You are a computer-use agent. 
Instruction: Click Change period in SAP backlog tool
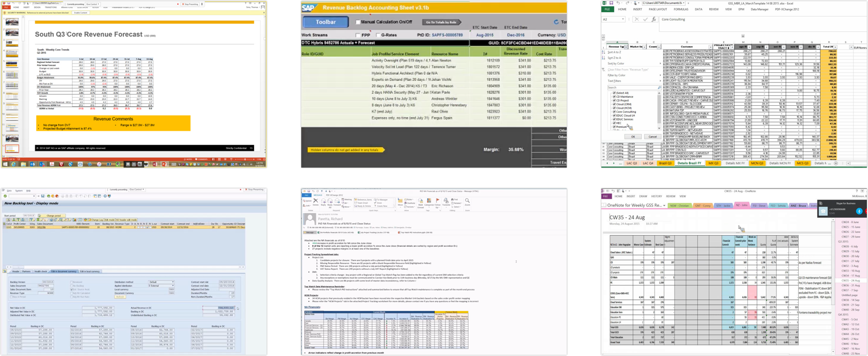coord(53,216)
